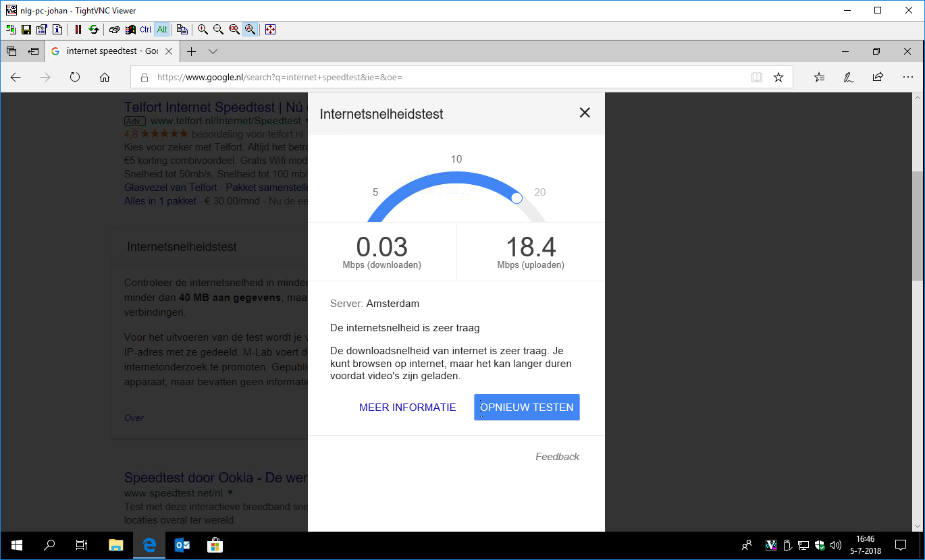Image resolution: width=925 pixels, height=560 pixels.
Task: Close the Internetsnelheidstest dialog
Action: click(585, 113)
